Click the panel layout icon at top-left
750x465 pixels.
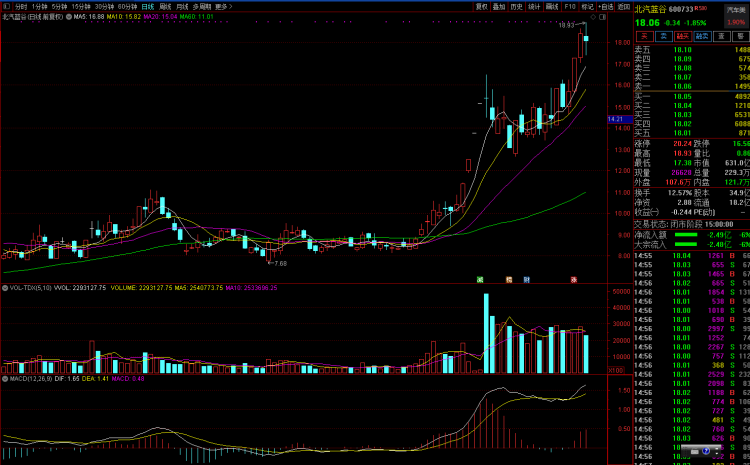tap(6, 6)
